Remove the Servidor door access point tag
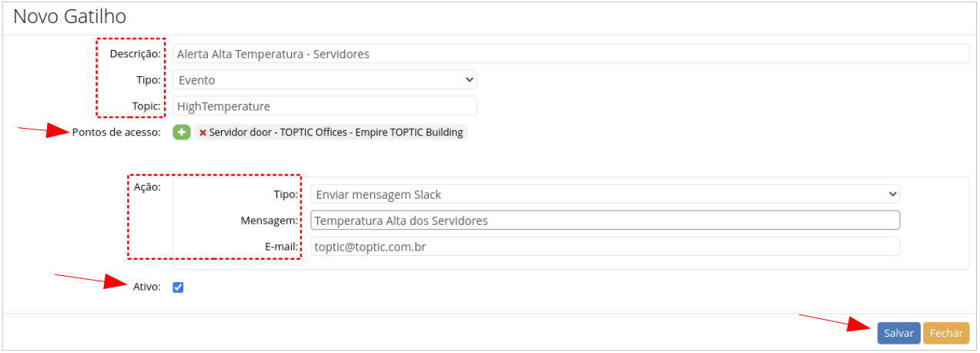 [x=202, y=133]
